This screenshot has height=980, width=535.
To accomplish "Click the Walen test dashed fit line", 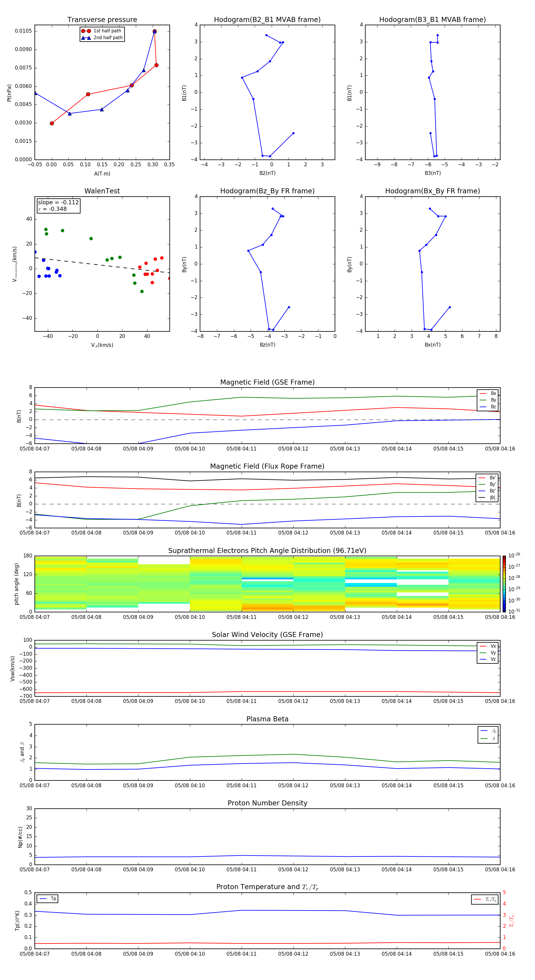I will click(x=102, y=265).
